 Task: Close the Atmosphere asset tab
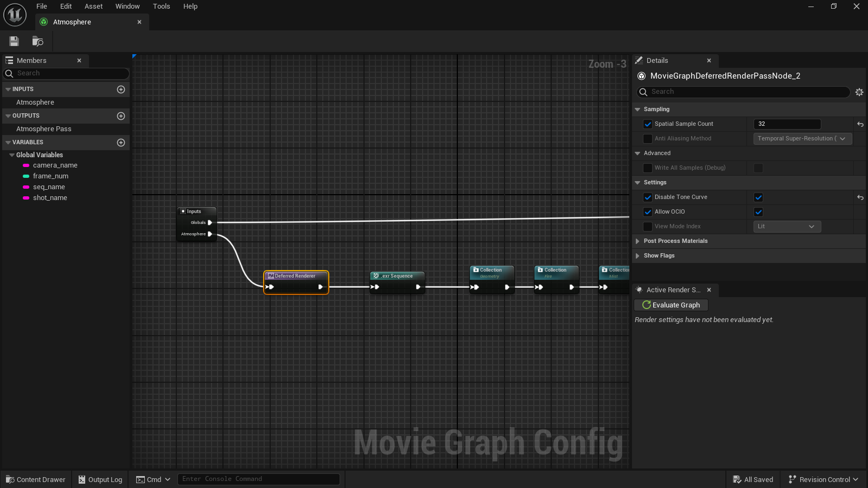tap(139, 22)
